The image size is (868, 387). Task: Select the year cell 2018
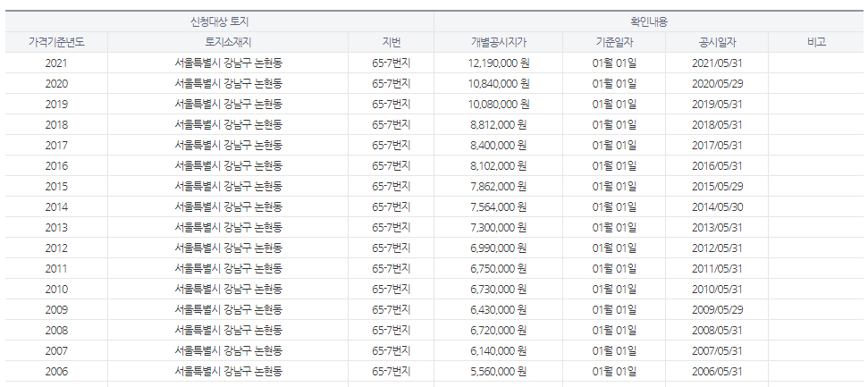[56, 124]
